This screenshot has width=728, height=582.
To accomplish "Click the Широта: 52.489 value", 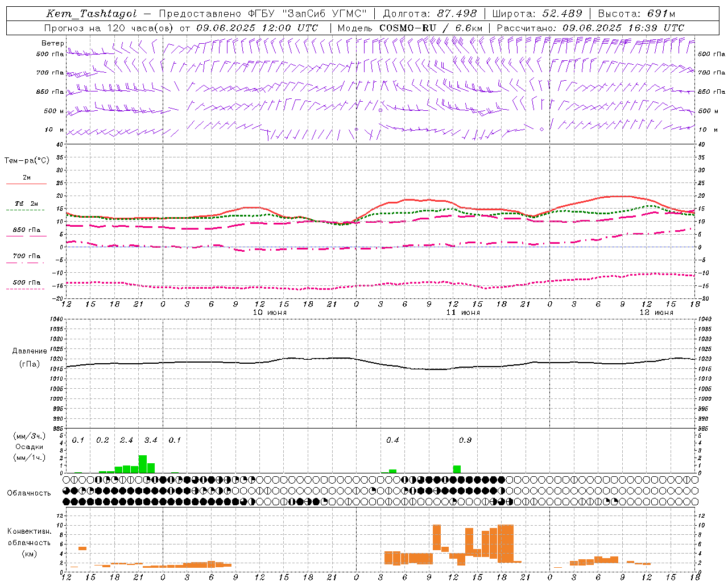I will click(537, 14).
